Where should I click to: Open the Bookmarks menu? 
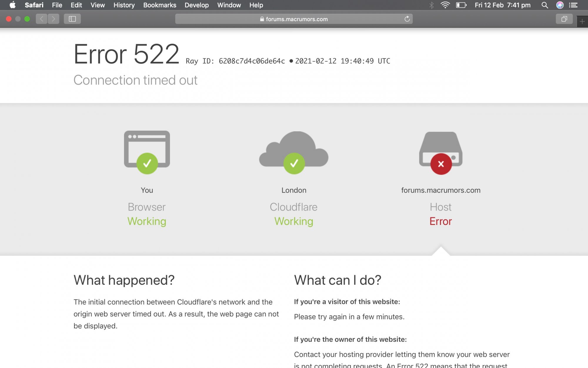(x=160, y=5)
